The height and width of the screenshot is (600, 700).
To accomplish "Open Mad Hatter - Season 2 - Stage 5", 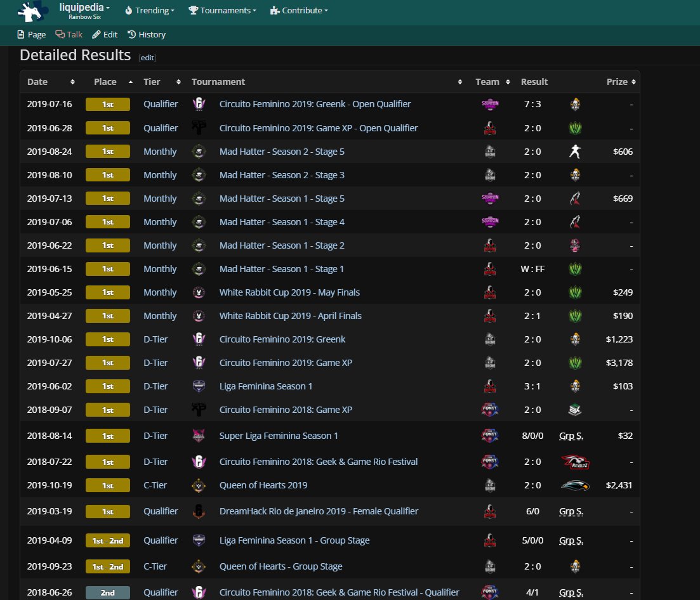I will pos(282,152).
